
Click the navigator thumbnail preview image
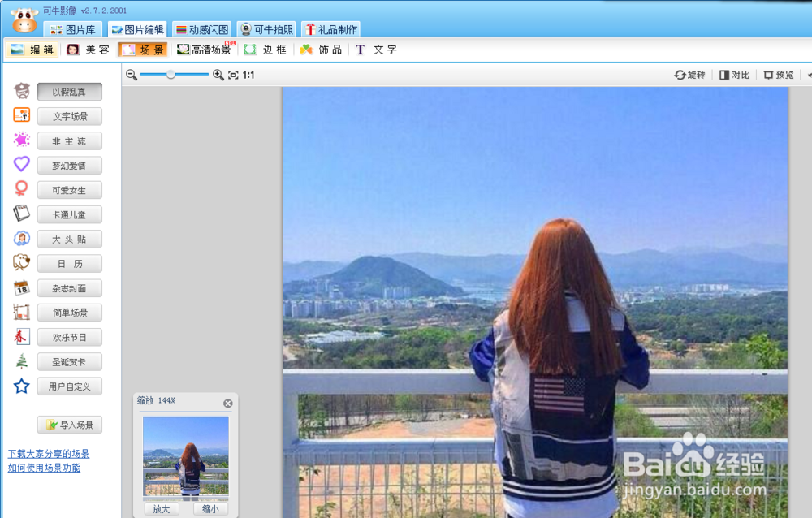(185, 455)
